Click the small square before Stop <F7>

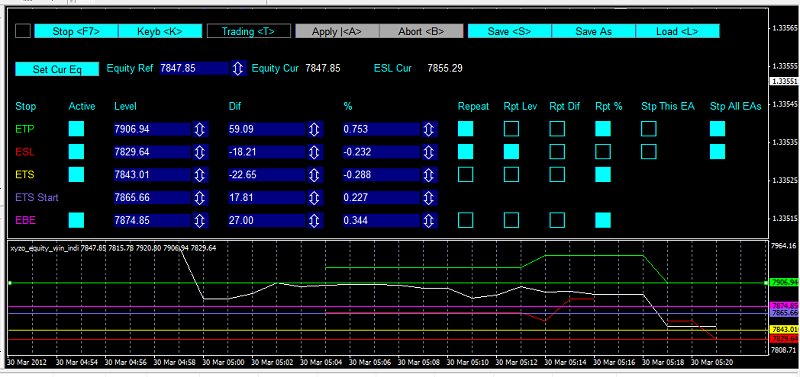[23, 31]
